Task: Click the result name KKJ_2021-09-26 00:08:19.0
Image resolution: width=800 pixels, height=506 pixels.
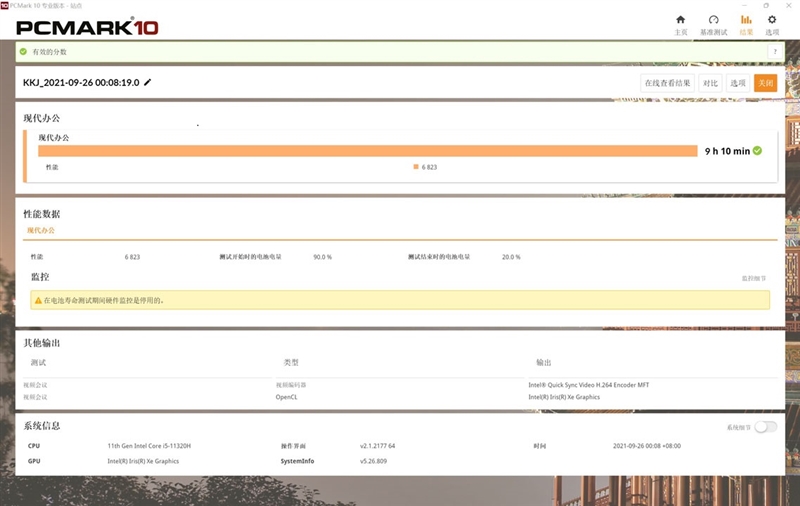Action: tap(81, 83)
